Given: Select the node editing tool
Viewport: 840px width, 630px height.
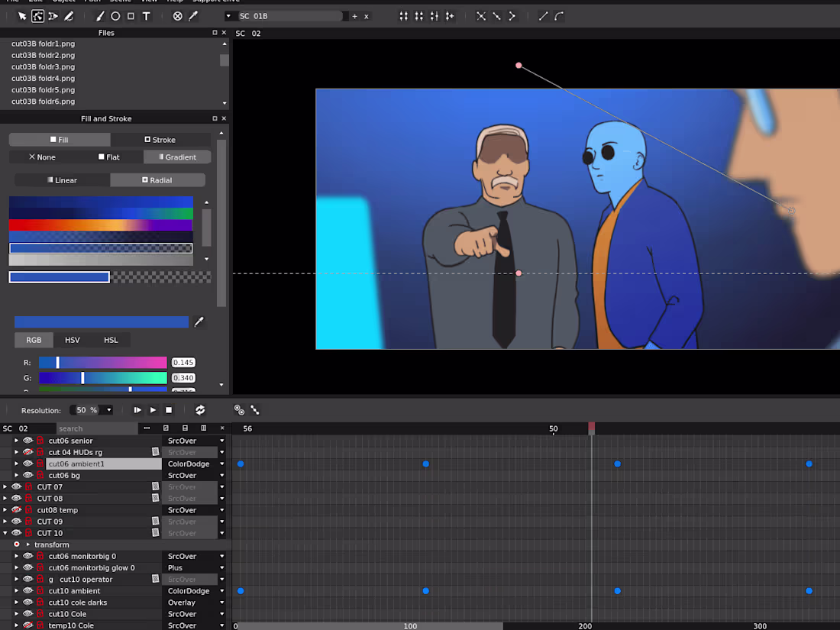Looking at the screenshot, I should [37, 15].
